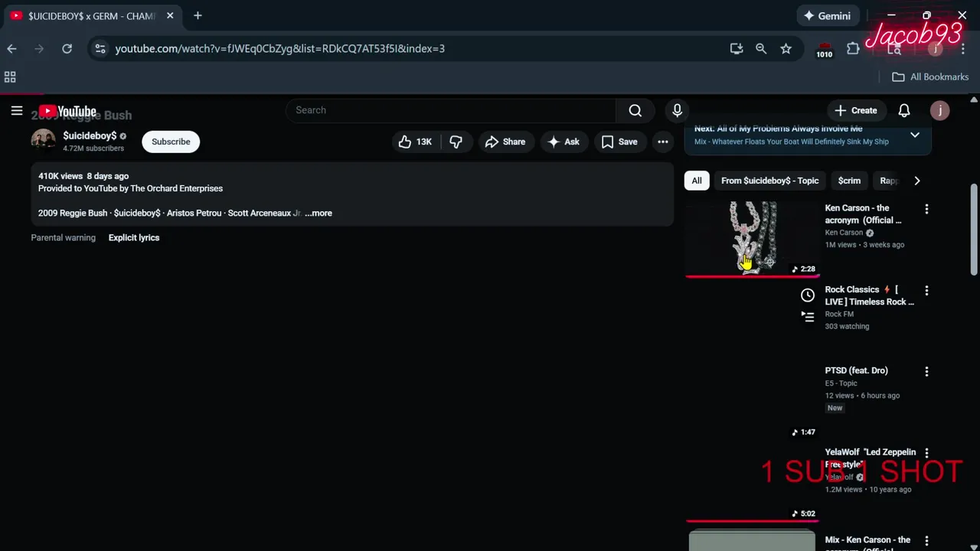Image resolution: width=980 pixels, height=551 pixels.
Task: Start voice search with the microphone
Action: tap(677, 110)
